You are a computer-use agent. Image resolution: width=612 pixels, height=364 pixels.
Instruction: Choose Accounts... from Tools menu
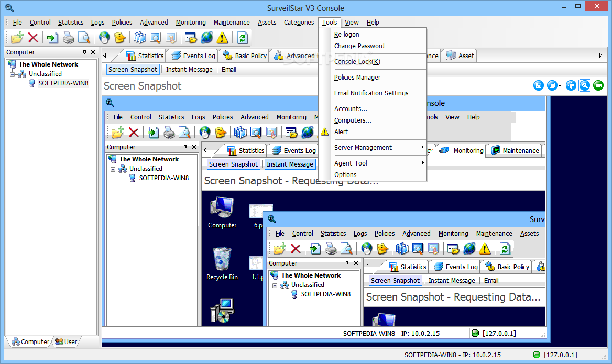(x=351, y=109)
